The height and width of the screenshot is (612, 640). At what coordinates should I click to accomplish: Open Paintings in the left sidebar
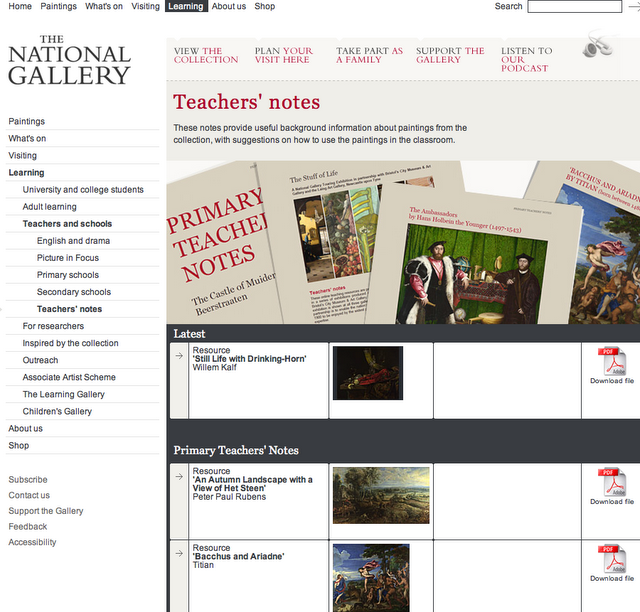coord(27,121)
